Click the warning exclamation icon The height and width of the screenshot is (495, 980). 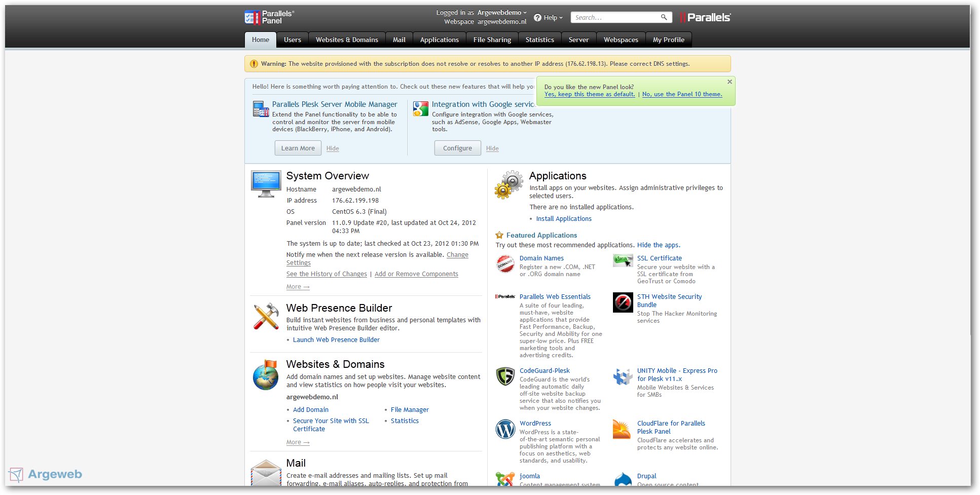click(254, 64)
